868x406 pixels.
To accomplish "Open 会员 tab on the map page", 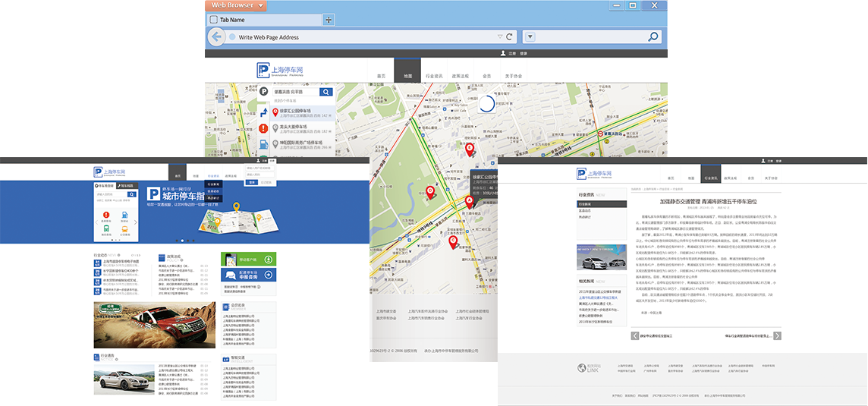I will (486, 76).
